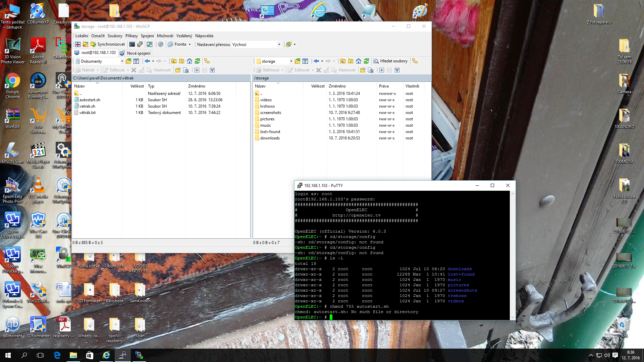The image size is (644, 362).
Task: Open remote panel file filter icon
Action: coord(305,61)
